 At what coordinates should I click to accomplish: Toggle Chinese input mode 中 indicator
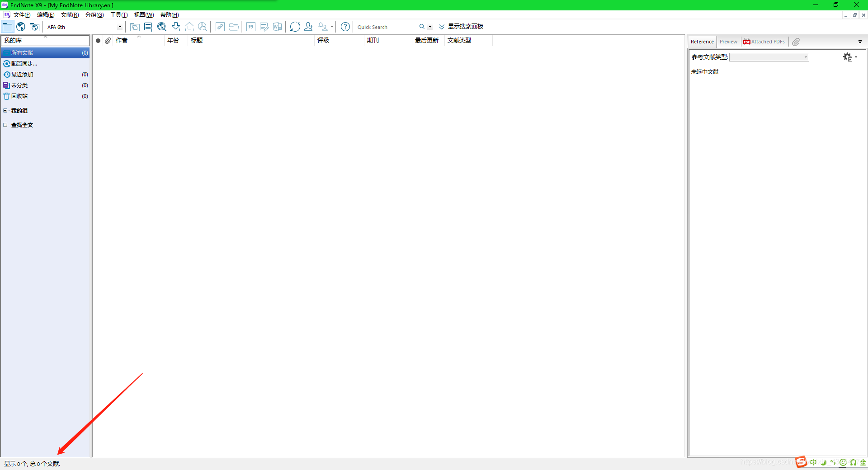(813, 462)
